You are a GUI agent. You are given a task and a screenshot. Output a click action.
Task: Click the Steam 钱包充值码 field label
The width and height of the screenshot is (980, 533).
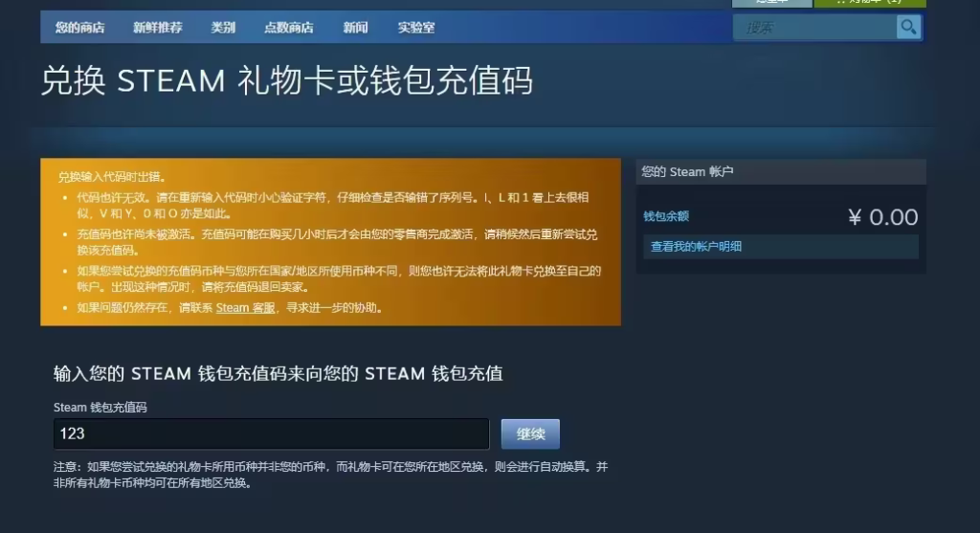click(100, 408)
